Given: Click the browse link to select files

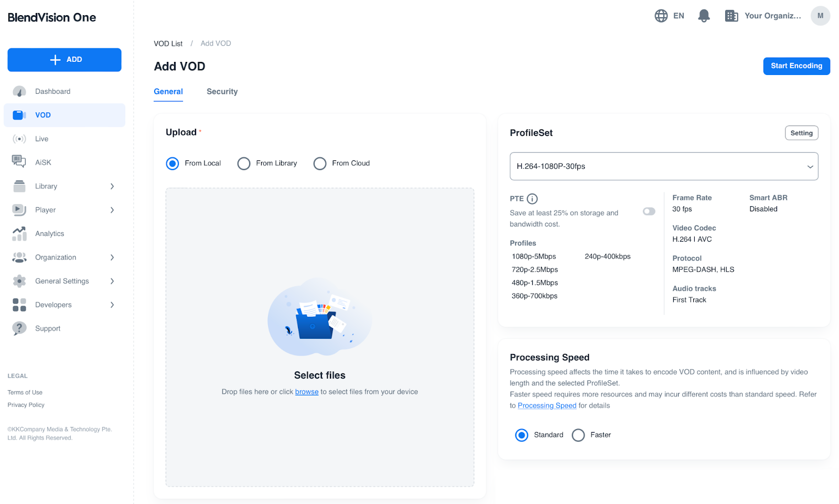Looking at the screenshot, I should tap(307, 392).
